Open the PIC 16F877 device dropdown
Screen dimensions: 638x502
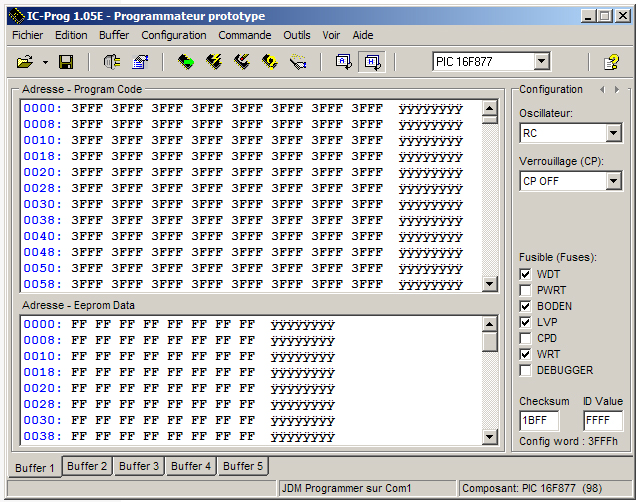(542, 62)
